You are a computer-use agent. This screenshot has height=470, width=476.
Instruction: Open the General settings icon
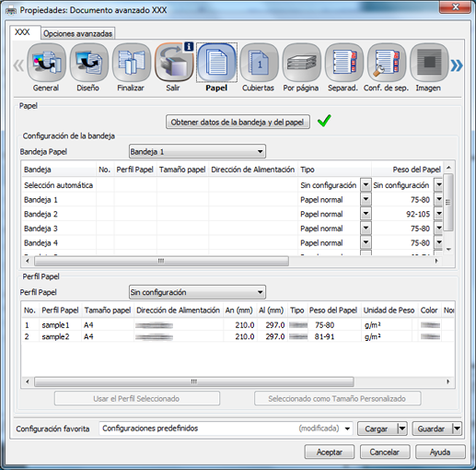(x=46, y=63)
